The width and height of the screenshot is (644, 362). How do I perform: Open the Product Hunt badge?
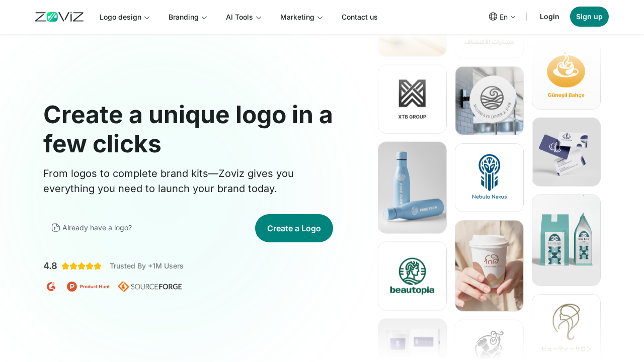pyautogui.click(x=88, y=287)
